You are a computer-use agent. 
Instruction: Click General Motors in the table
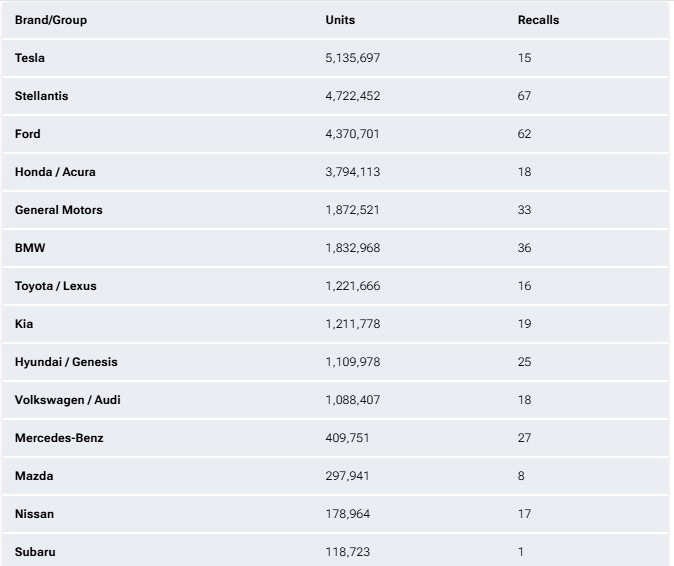click(58, 210)
